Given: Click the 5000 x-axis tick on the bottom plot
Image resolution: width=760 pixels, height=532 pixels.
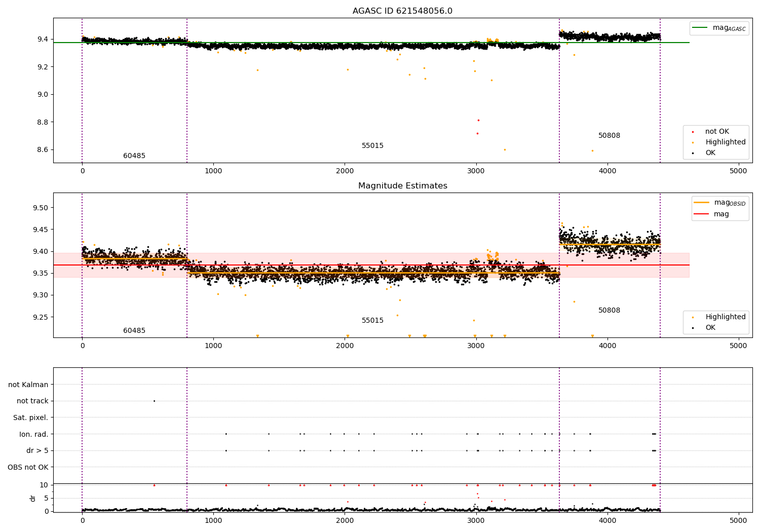Looking at the screenshot, I should 738,521.
